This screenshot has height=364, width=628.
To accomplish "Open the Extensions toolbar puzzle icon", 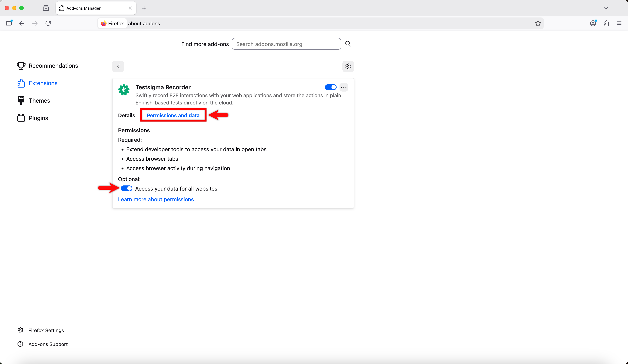I will tap(606, 23).
